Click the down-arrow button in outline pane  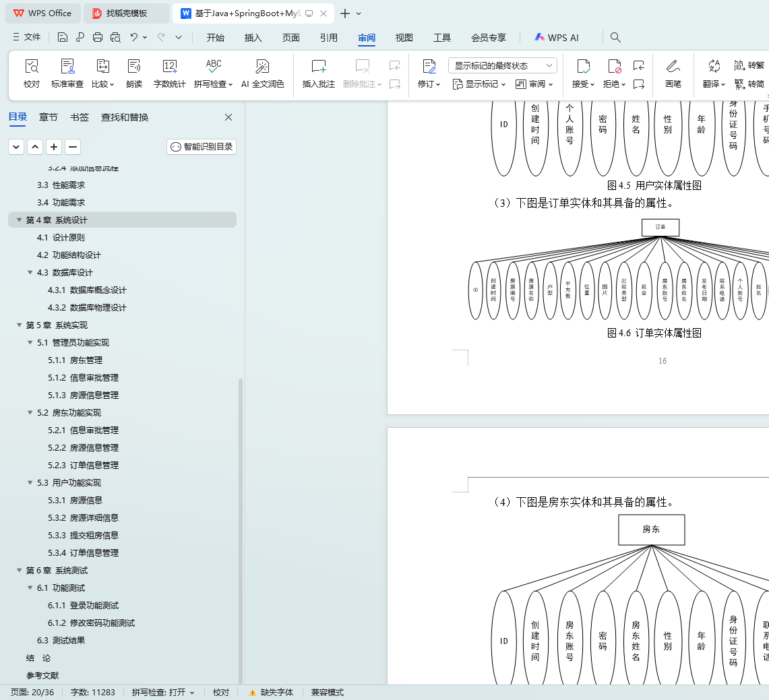(x=16, y=147)
